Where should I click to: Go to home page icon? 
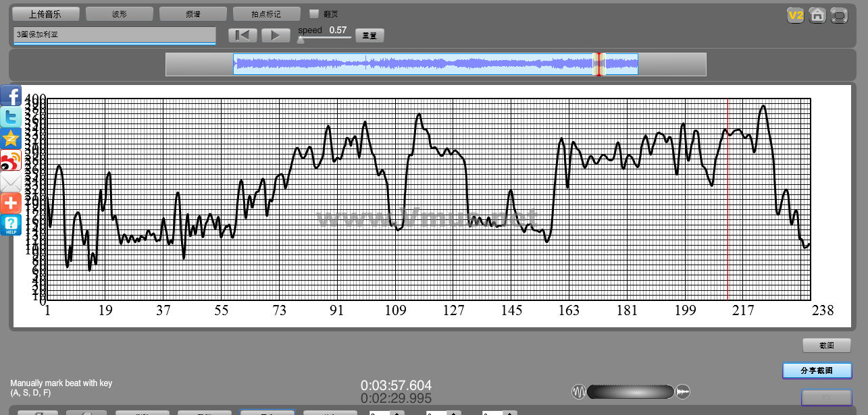[817, 15]
